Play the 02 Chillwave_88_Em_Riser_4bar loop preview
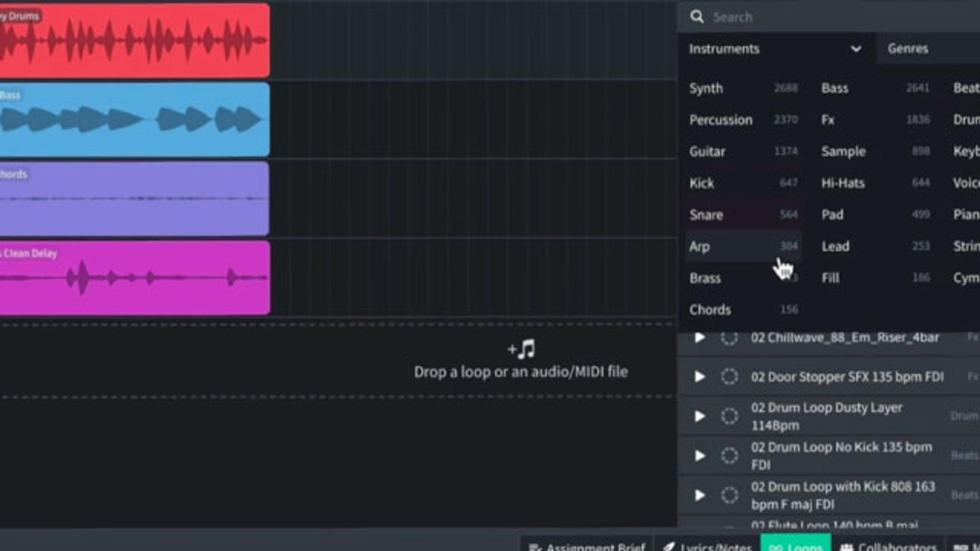The image size is (980, 551). 700,337
